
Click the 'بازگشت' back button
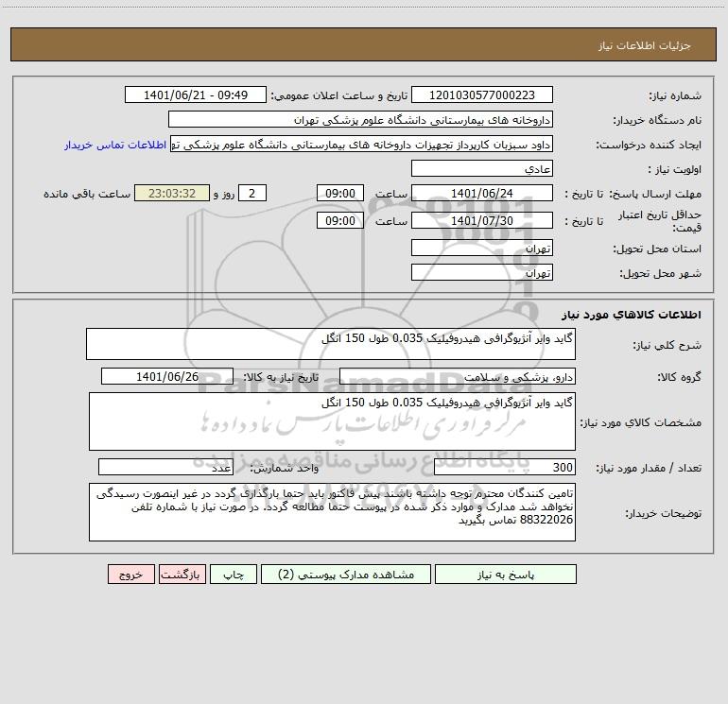[x=182, y=574]
